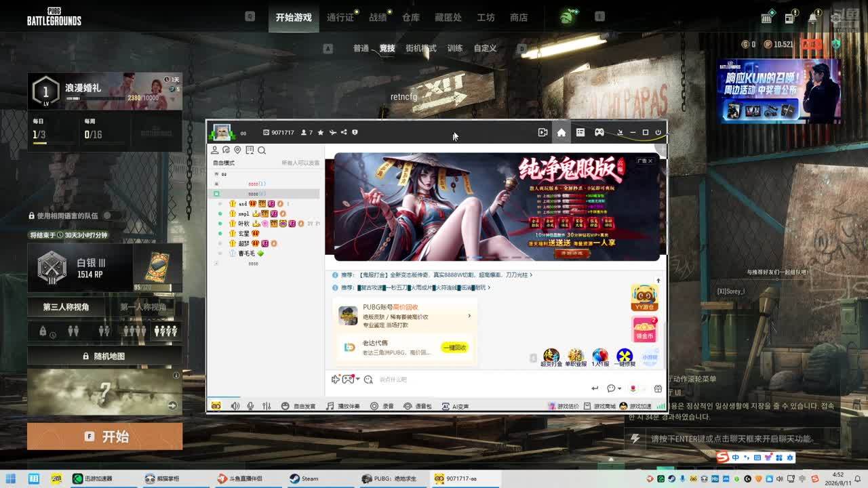Open Steam from the Windows taskbar
This screenshot has height=488, width=868.
click(304, 479)
